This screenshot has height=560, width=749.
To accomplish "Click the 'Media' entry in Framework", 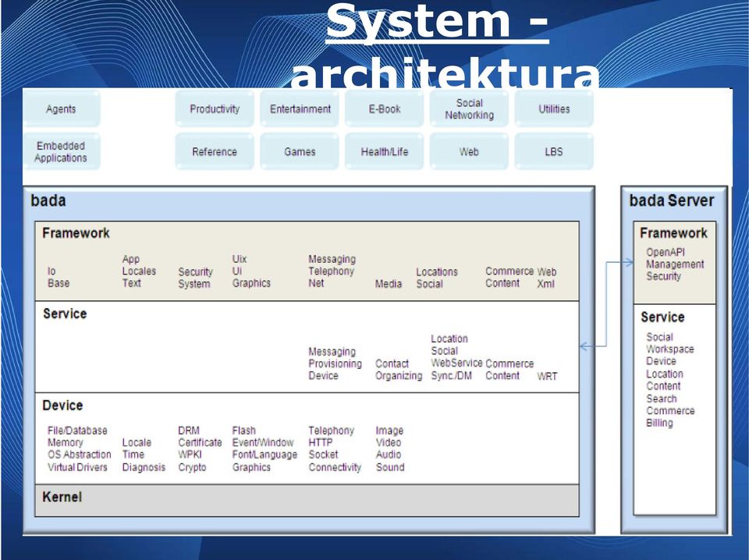I will pos(389,284).
